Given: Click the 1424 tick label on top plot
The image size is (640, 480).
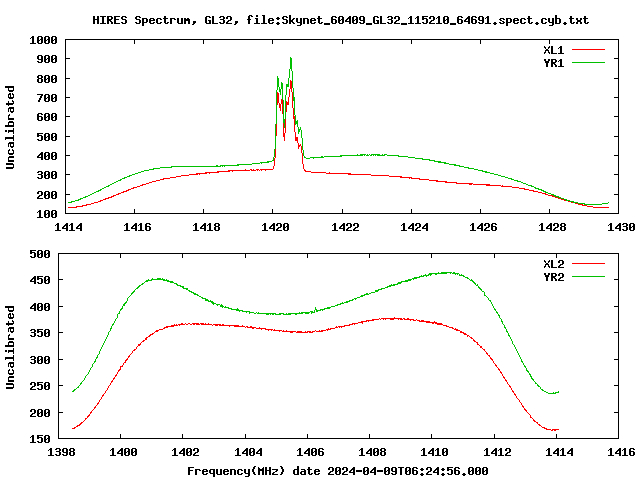Looking at the screenshot, I should 414,227.
